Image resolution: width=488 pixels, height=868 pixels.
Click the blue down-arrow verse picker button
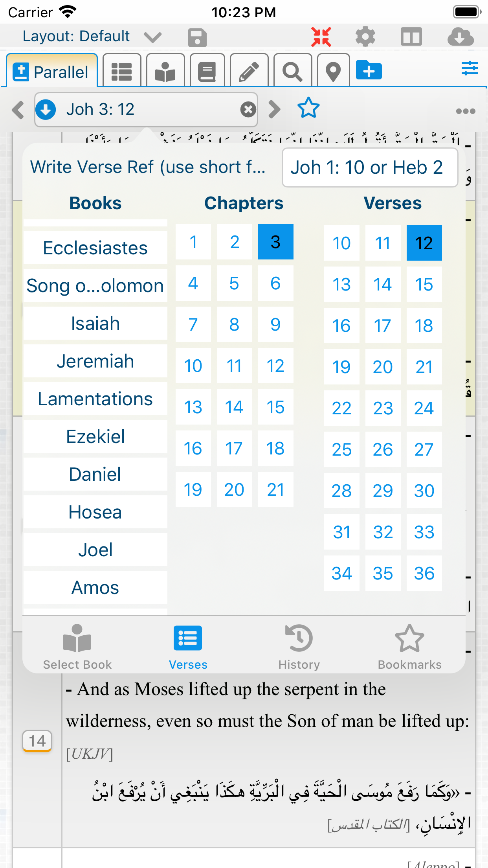(46, 110)
